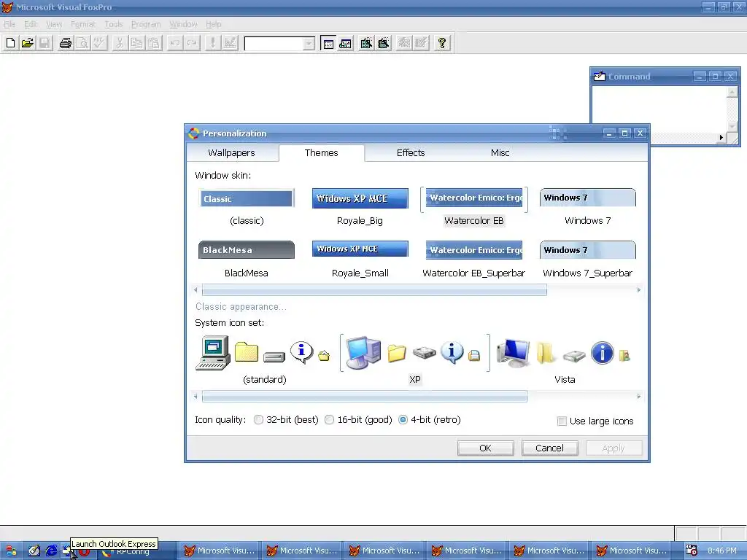
Task: Launch Internet Explorer from quick launch
Action: [51, 551]
